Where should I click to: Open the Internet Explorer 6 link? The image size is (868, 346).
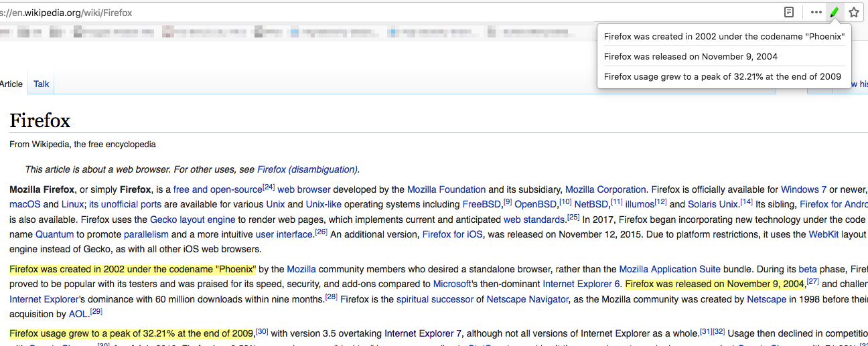581,284
